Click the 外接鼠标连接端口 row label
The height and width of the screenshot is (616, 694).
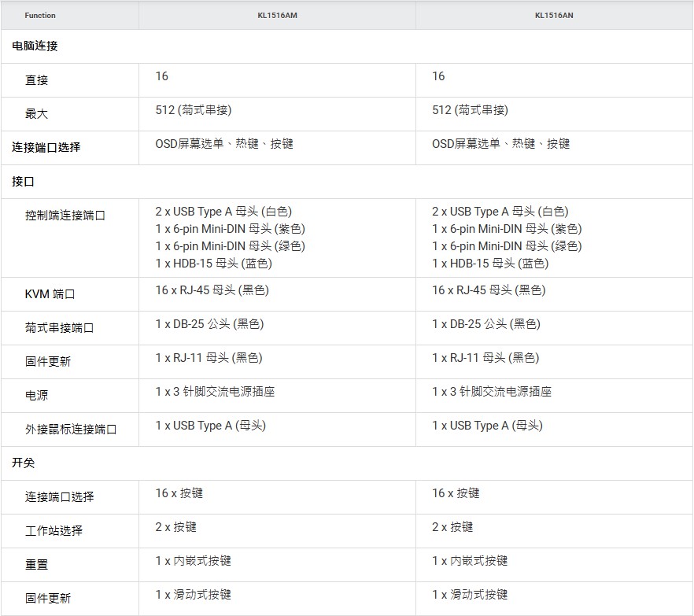pos(70,430)
